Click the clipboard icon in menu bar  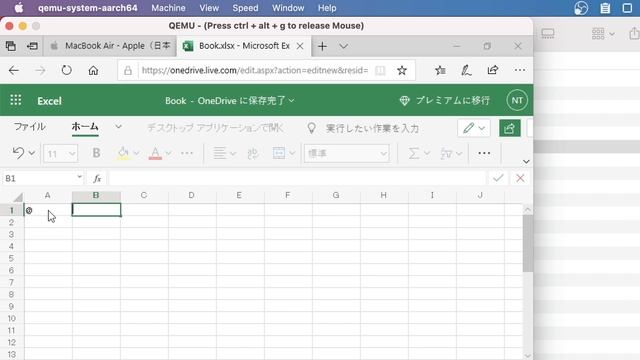(x=605, y=8)
